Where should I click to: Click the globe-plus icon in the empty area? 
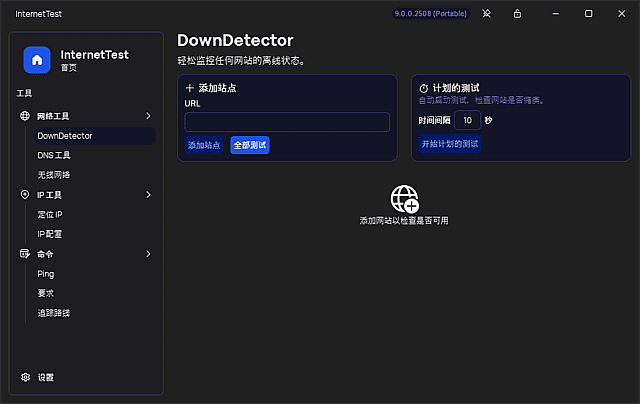tap(404, 197)
